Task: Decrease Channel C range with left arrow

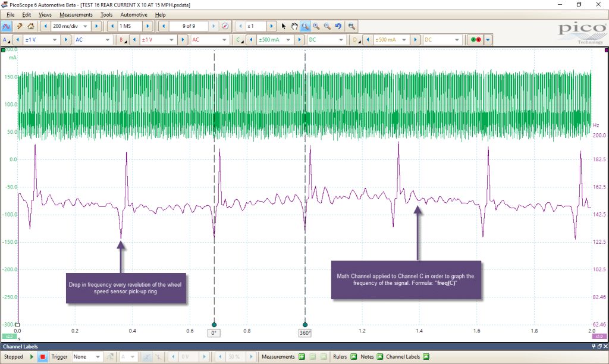Action: (x=251, y=40)
